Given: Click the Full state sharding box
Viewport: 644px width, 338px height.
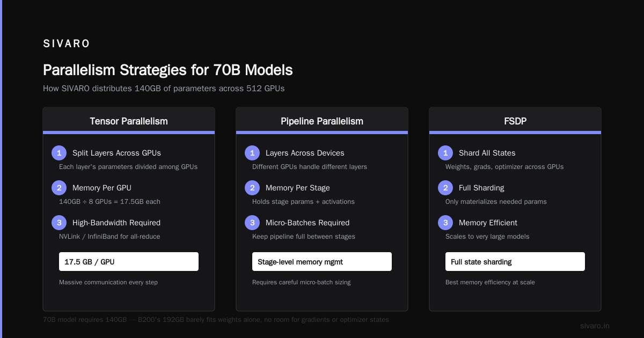Looking at the screenshot, I should point(515,262).
